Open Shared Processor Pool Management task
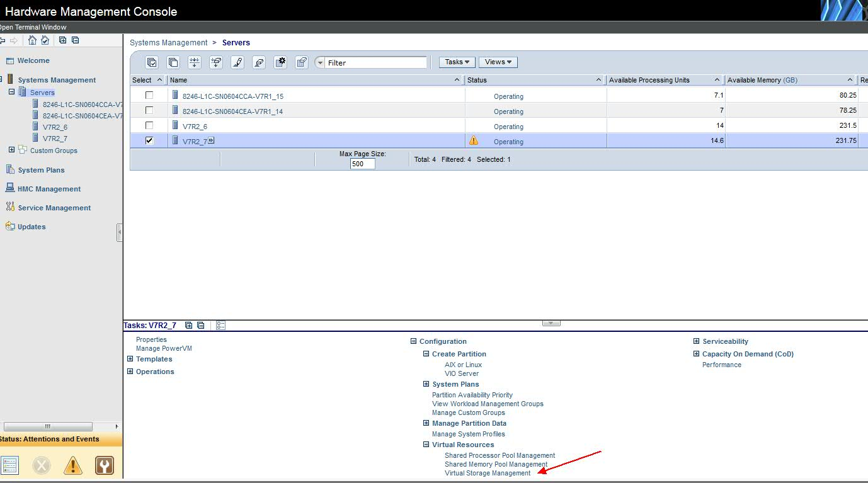The width and height of the screenshot is (868, 483). pyautogui.click(x=500, y=455)
